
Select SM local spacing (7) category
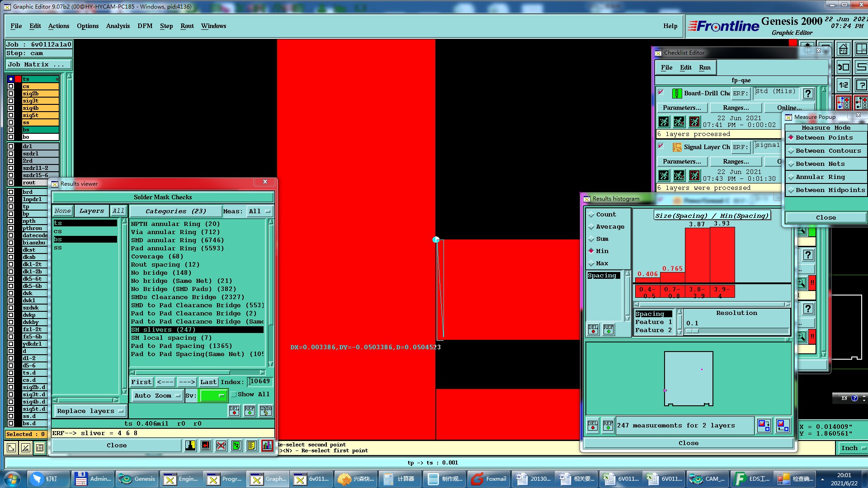point(197,338)
